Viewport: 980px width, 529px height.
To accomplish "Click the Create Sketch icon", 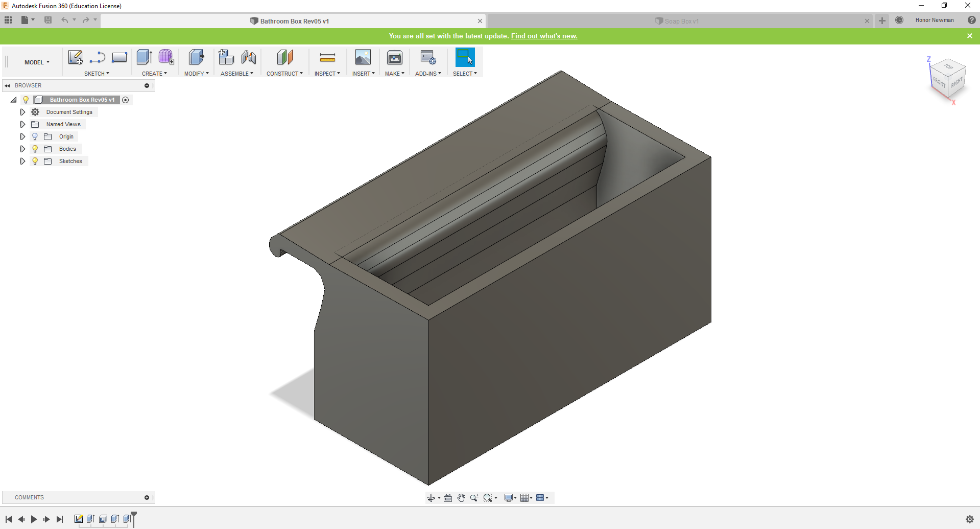I will (76, 57).
